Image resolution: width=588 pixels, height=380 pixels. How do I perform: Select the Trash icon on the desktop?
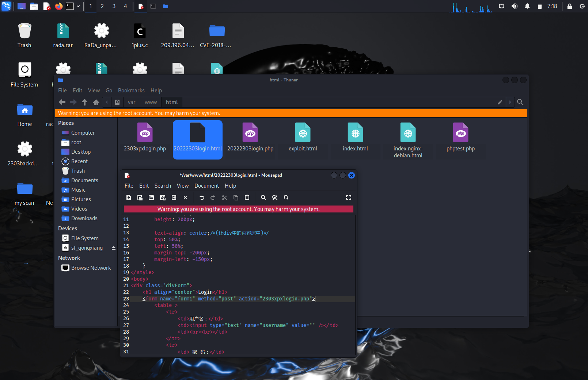click(24, 35)
